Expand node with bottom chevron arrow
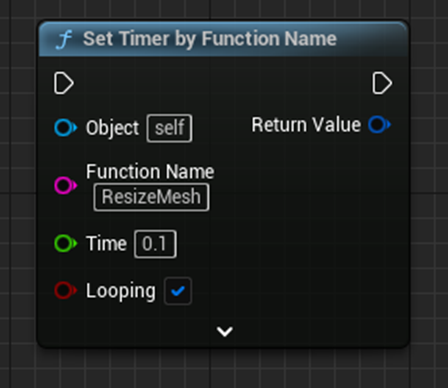Screen dimensions: 448x388 click(x=224, y=331)
